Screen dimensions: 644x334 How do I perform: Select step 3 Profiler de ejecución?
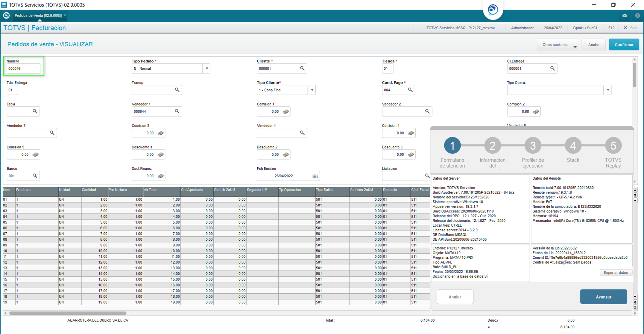coord(533,146)
